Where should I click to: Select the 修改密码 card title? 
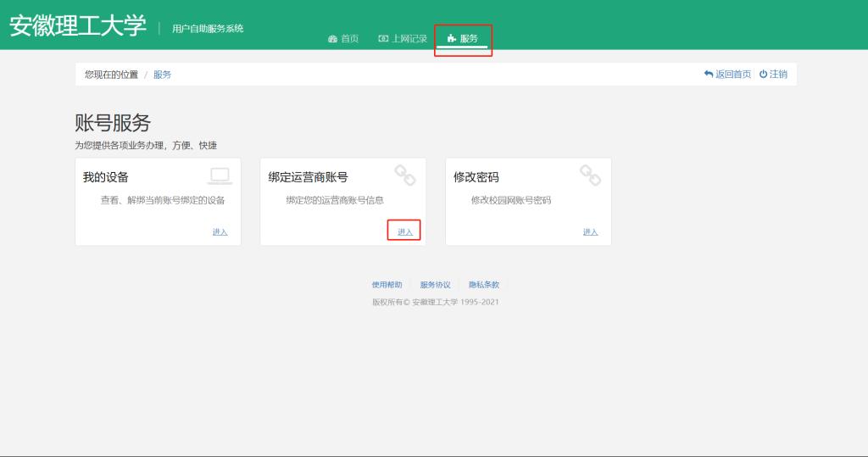[x=476, y=177]
